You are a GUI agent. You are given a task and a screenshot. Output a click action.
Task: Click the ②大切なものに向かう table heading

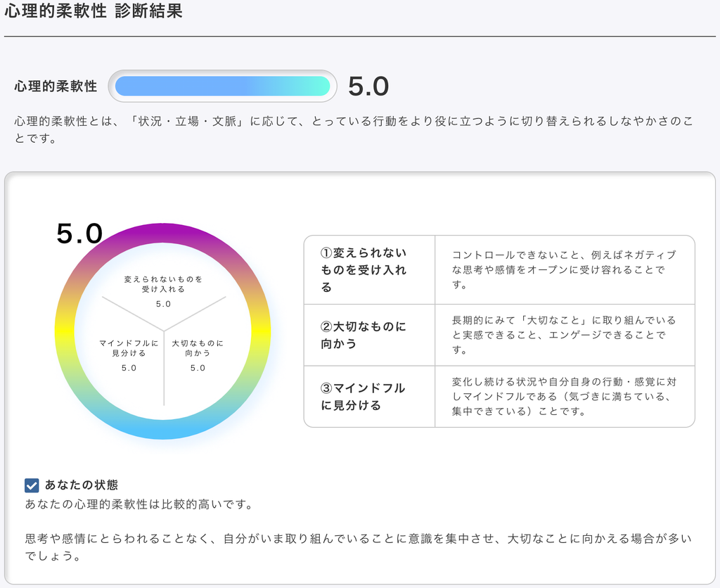click(364, 335)
